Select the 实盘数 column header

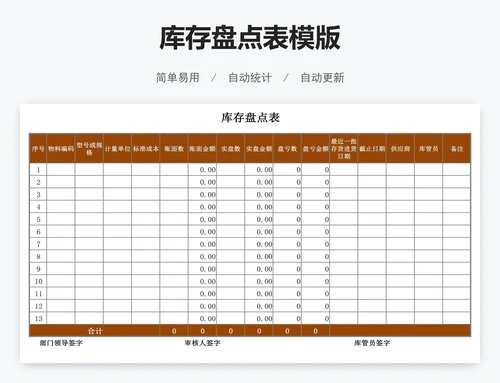coord(231,149)
